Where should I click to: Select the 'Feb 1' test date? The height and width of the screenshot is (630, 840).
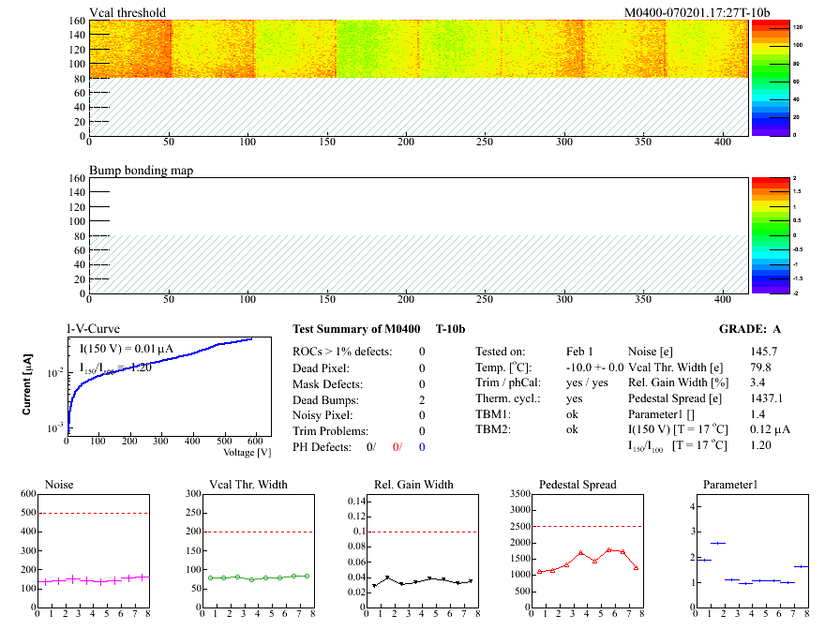(x=579, y=352)
